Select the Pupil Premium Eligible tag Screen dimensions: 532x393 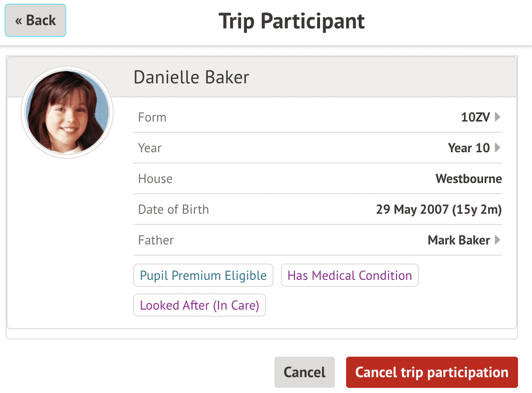pyautogui.click(x=203, y=276)
